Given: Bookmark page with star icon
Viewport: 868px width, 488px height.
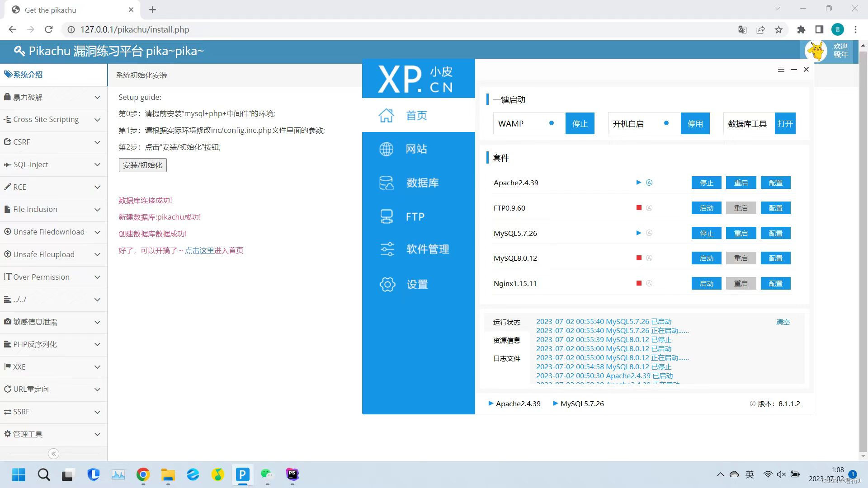Looking at the screenshot, I should click(778, 30).
